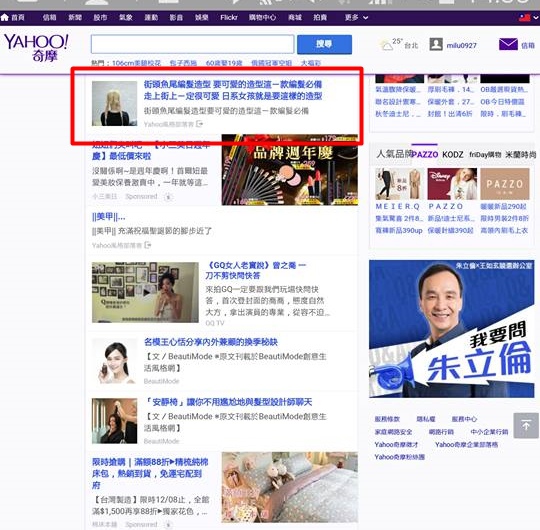Click the YAHOO! 奇摩 logo

[36, 48]
